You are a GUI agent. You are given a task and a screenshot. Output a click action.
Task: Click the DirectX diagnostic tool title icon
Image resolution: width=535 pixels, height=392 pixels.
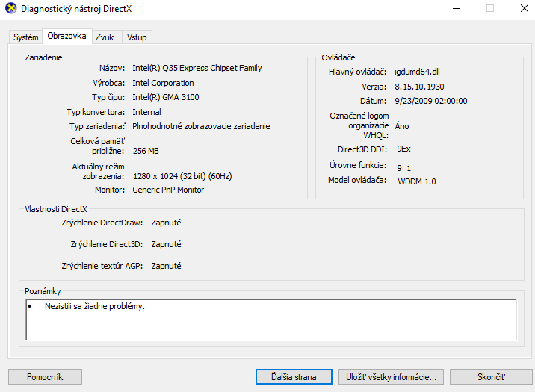11,8
